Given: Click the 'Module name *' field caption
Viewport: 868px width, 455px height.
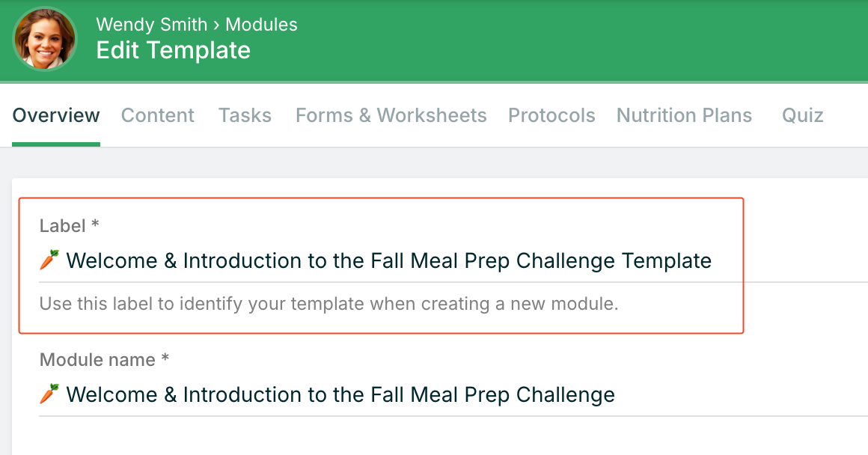Looking at the screenshot, I should coord(104,359).
